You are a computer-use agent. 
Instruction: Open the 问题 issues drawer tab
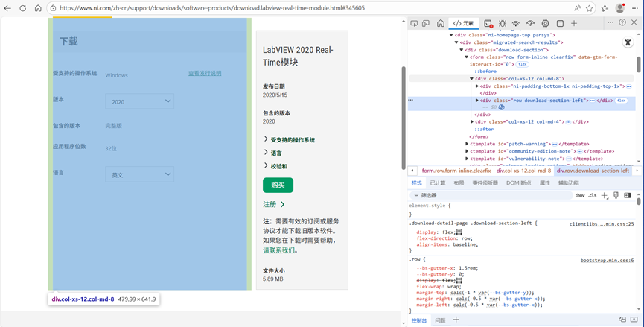pos(440,320)
